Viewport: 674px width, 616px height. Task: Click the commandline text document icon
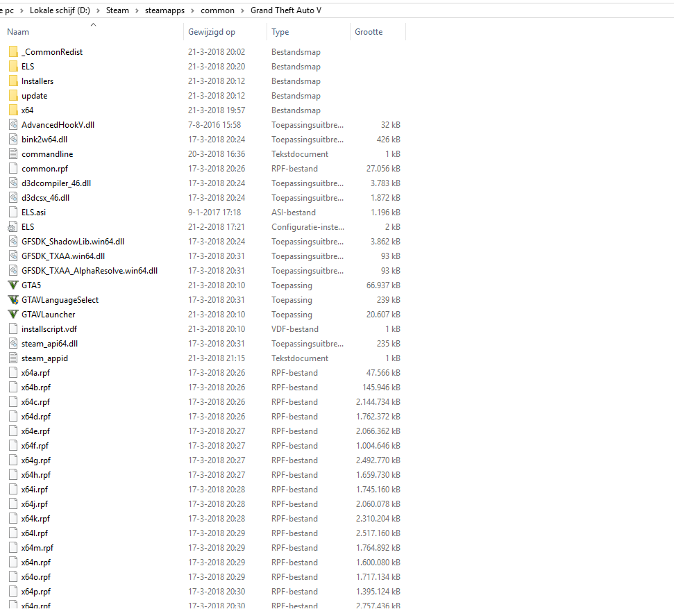pyautogui.click(x=13, y=154)
